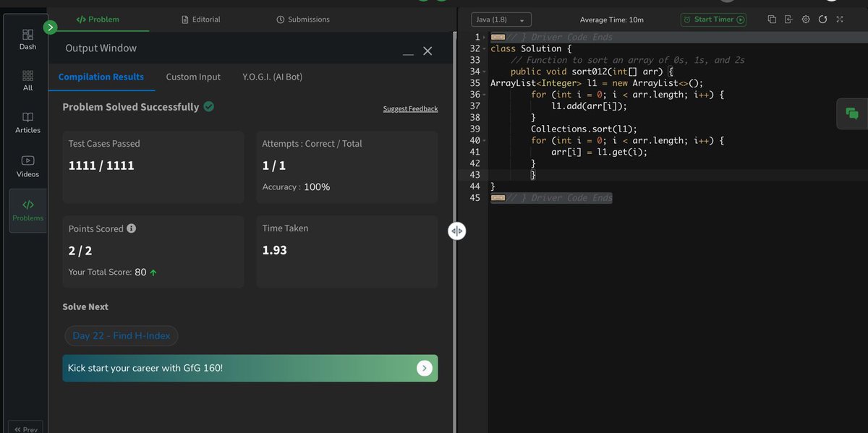This screenshot has height=433, width=868.
Task: Click the Output Window title
Action: tap(101, 48)
